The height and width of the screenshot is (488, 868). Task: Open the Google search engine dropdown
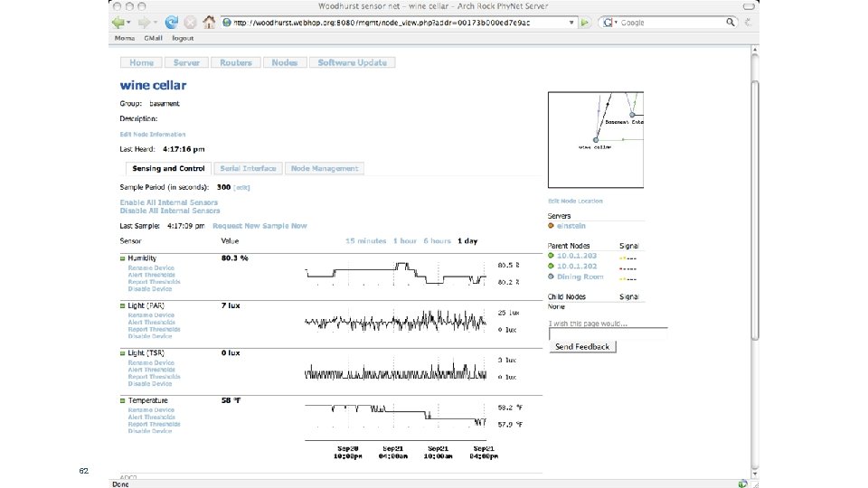tap(610, 23)
